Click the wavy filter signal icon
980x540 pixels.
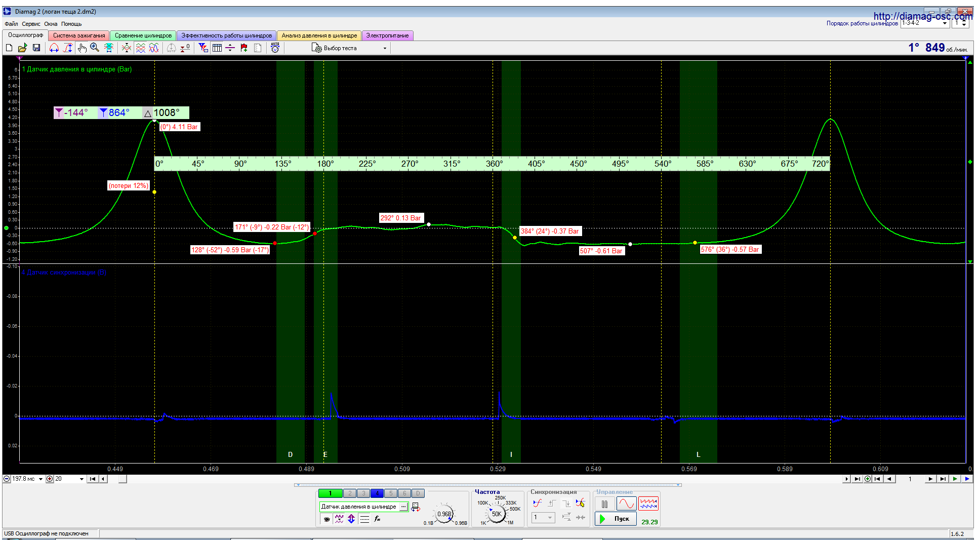pos(339,519)
